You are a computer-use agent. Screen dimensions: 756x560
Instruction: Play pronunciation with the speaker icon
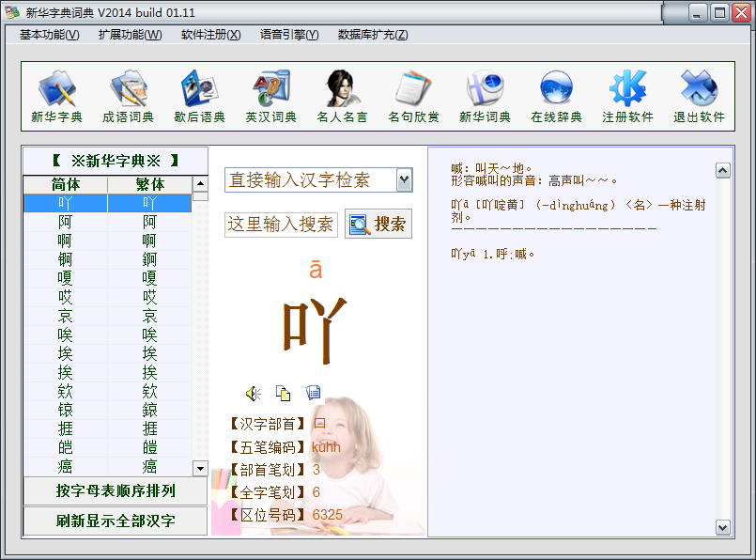pos(254,394)
